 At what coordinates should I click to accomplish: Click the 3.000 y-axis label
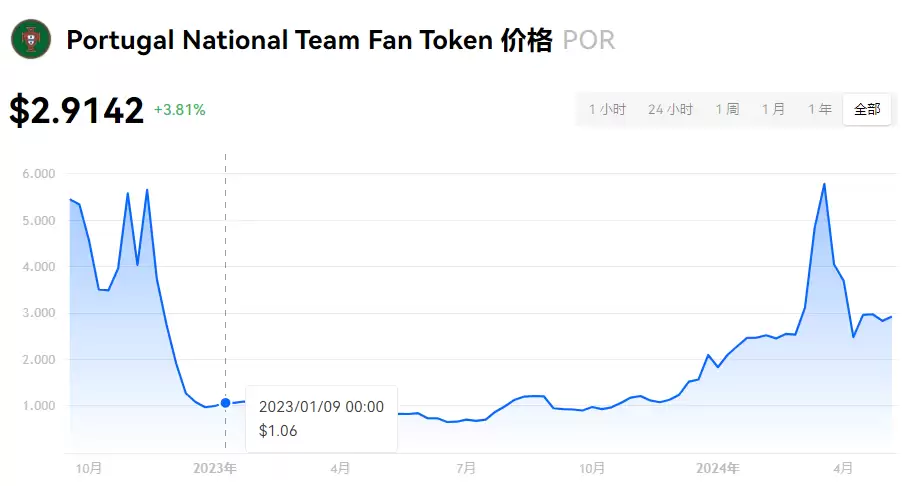(37, 313)
